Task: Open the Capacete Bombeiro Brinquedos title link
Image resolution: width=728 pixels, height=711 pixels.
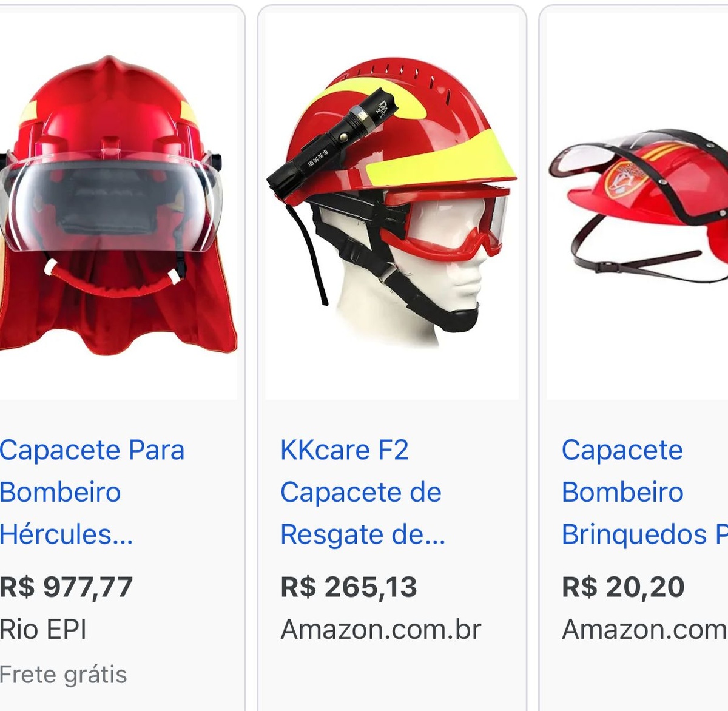Action: (x=644, y=492)
